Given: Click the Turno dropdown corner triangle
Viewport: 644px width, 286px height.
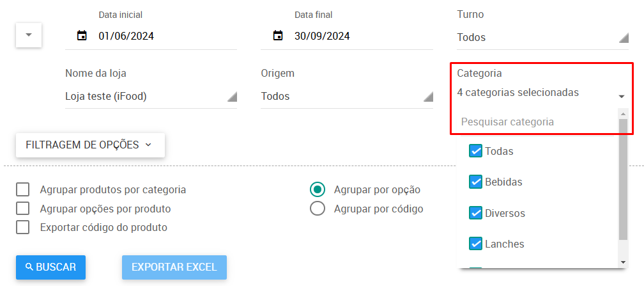Looking at the screenshot, I should click(x=624, y=38).
